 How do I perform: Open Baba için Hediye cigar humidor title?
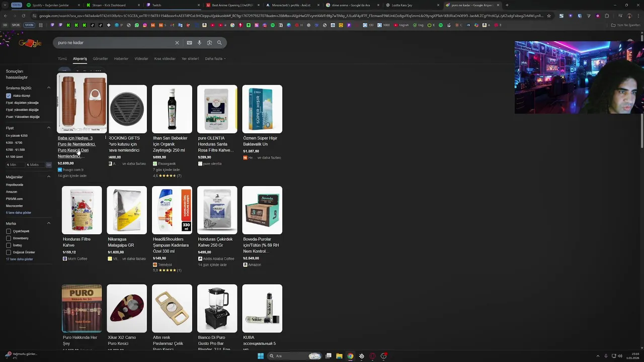click(76, 147)
